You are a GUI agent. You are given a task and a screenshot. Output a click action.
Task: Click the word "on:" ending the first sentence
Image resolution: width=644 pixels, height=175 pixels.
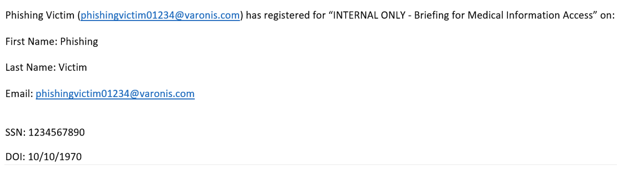tap(607, 16)
